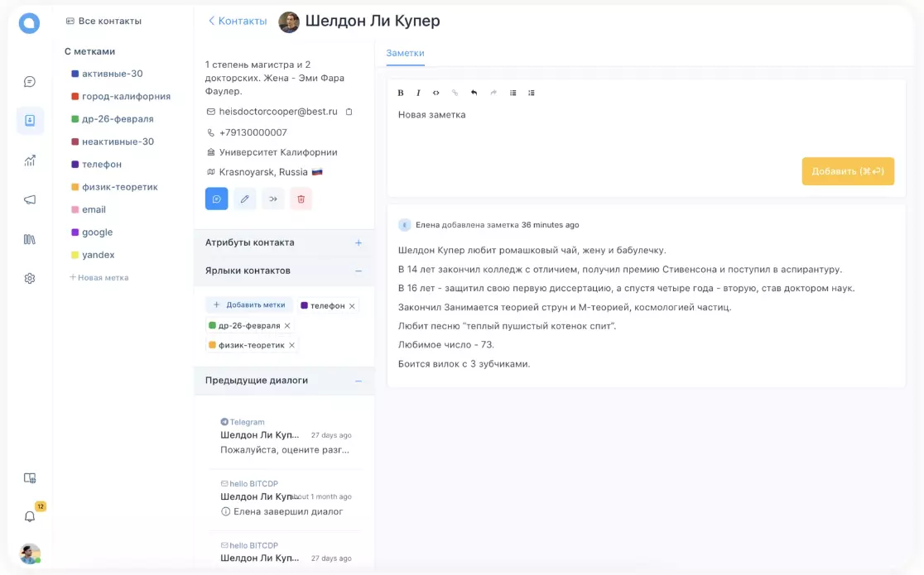Submit note with Добавить button

(x=848, y=171)
